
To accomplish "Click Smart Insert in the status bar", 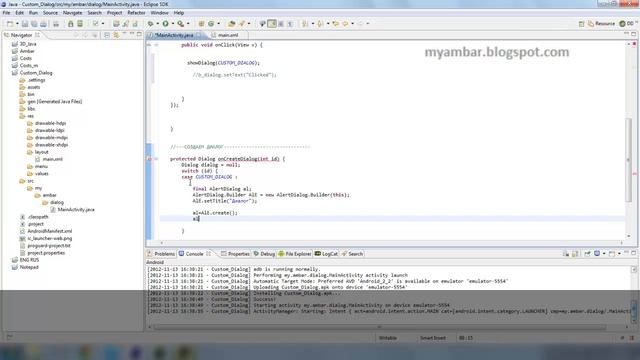I will [433, 338].
